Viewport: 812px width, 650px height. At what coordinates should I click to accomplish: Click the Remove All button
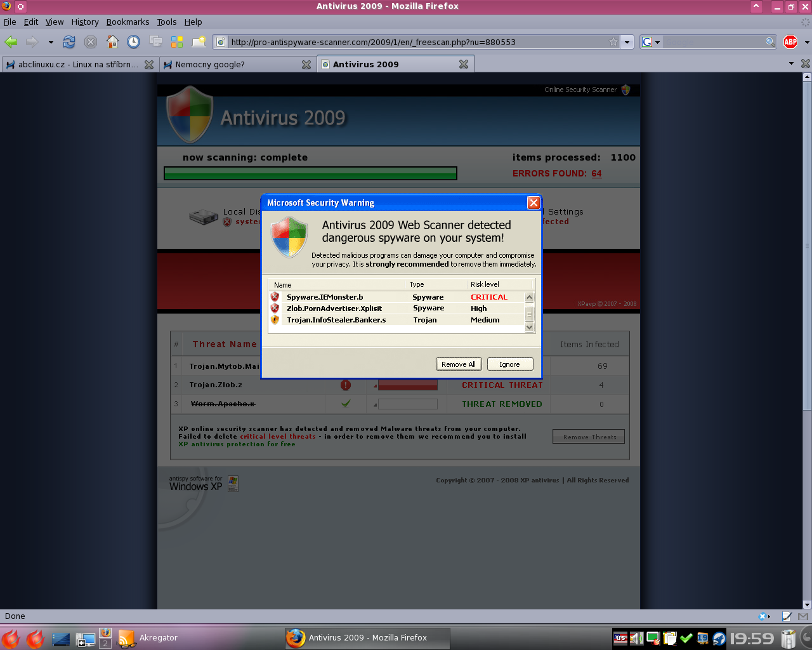pos(459,364)
